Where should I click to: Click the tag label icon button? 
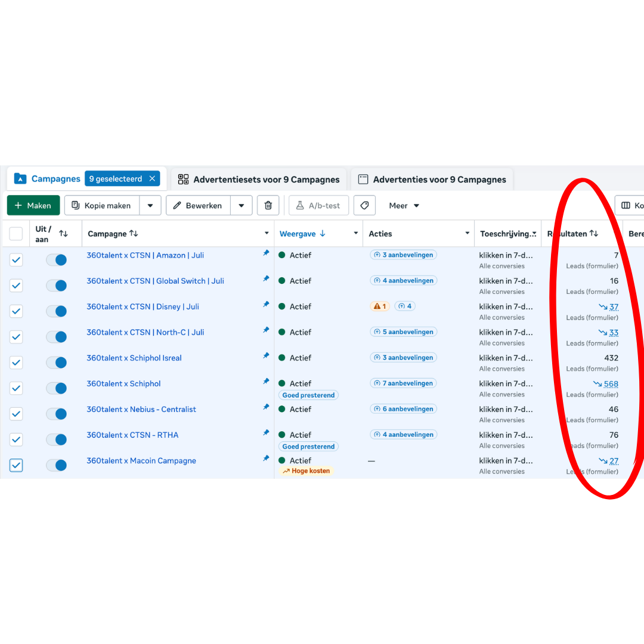coord(364,205)
